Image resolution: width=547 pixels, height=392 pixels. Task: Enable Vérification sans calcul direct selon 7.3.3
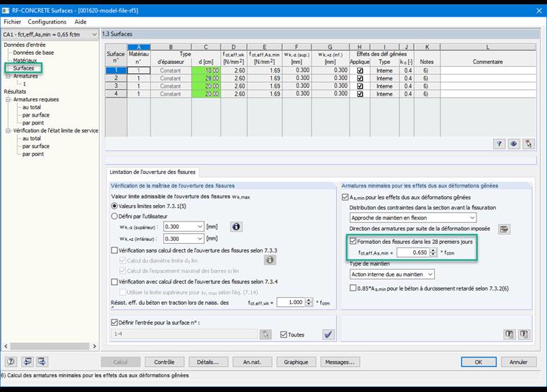[x=114, y=250]
